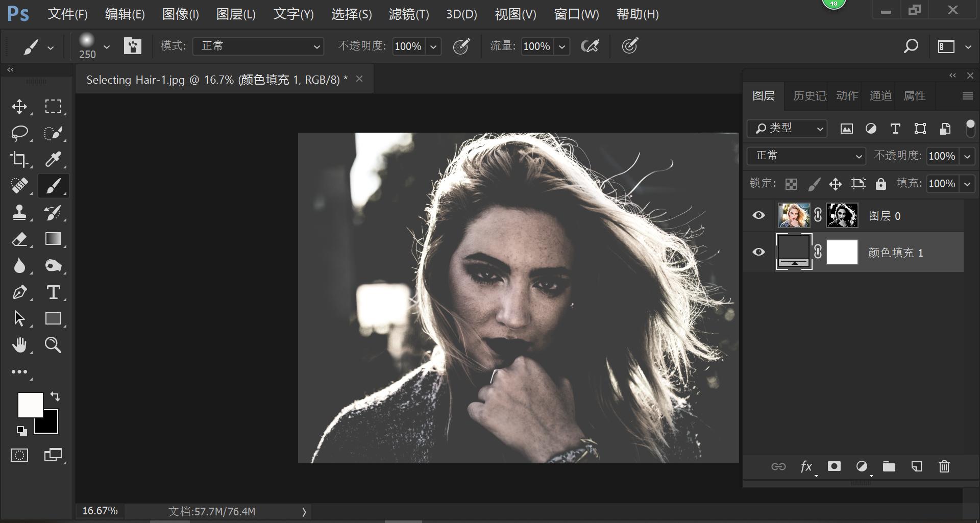Create a new layer group

[x=889, y=466]
